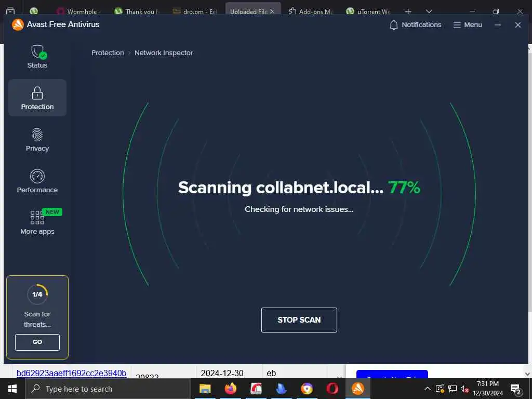Click the taskbar search box
Screen dimensions: 532x399
108,389
